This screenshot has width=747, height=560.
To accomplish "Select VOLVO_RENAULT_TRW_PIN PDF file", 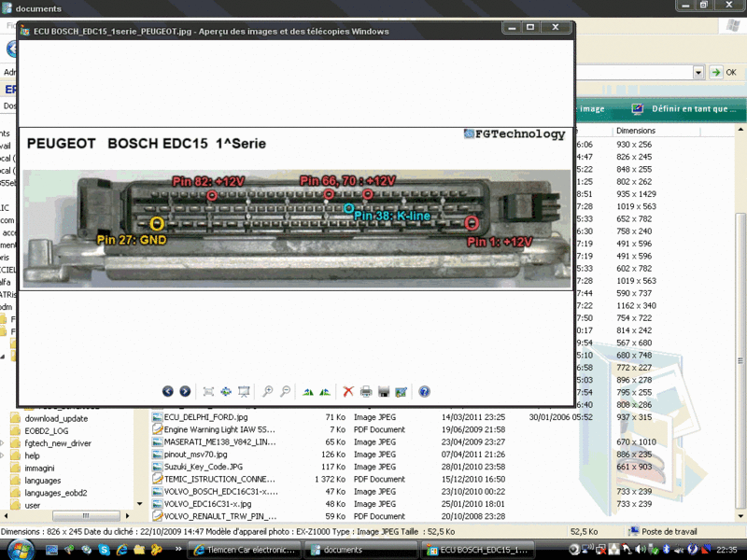I will pyautogui.click(x=220, y=516).
